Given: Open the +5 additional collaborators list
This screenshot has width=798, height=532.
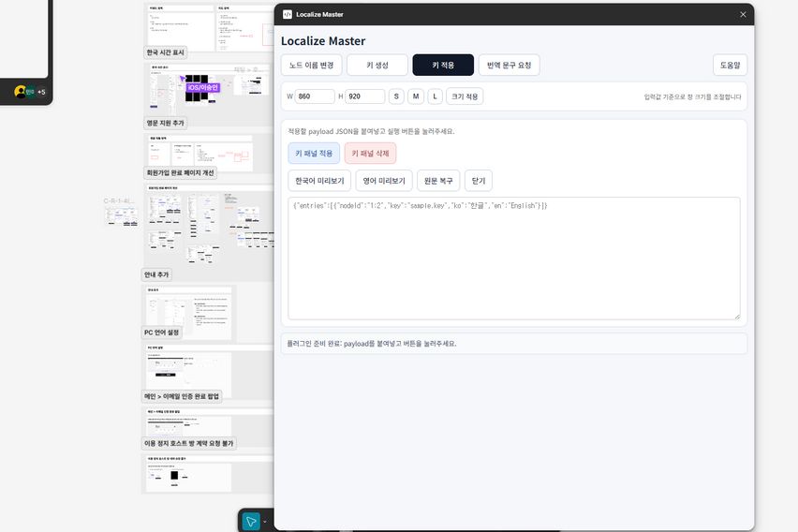Looking at the screenshot, I should coord(41,92).
